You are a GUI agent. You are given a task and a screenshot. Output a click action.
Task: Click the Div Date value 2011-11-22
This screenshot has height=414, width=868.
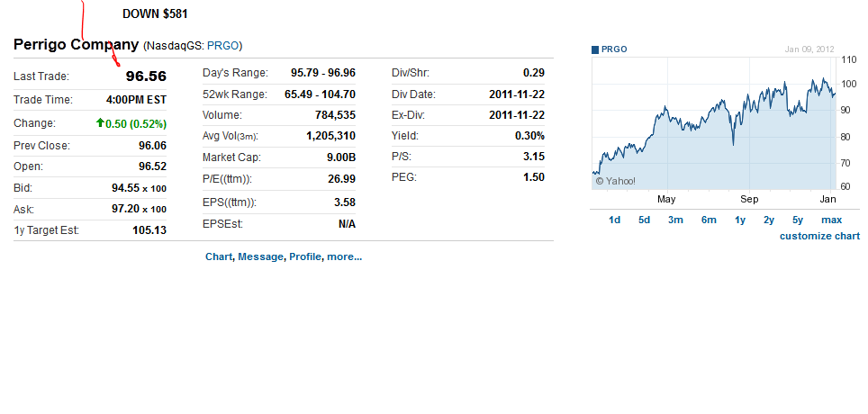[517, 94]
